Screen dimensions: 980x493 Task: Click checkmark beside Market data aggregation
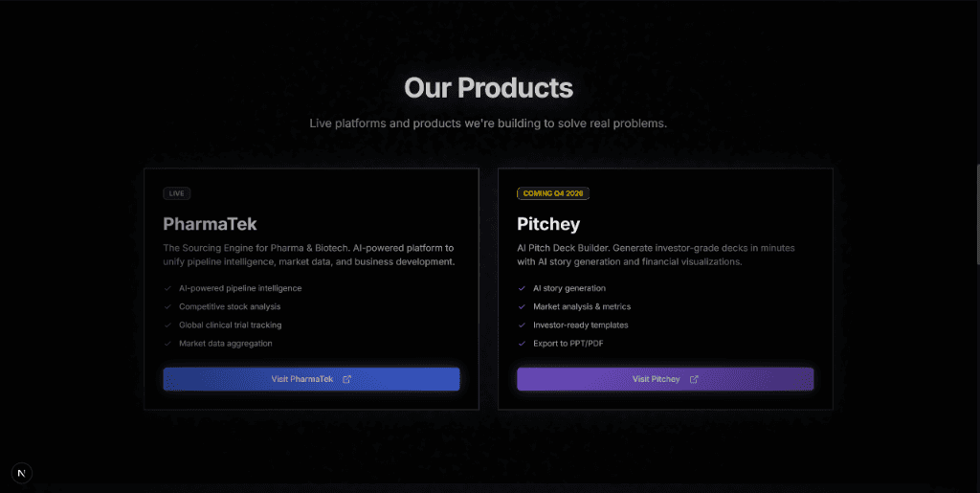167,343
